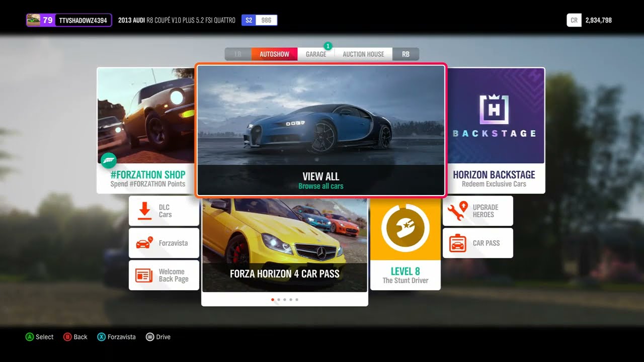Click the Forzathon round green logo badge

point(109,161)
